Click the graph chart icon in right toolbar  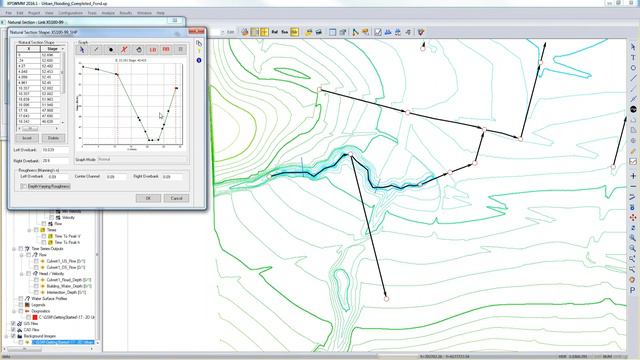(x=633, y=162)
